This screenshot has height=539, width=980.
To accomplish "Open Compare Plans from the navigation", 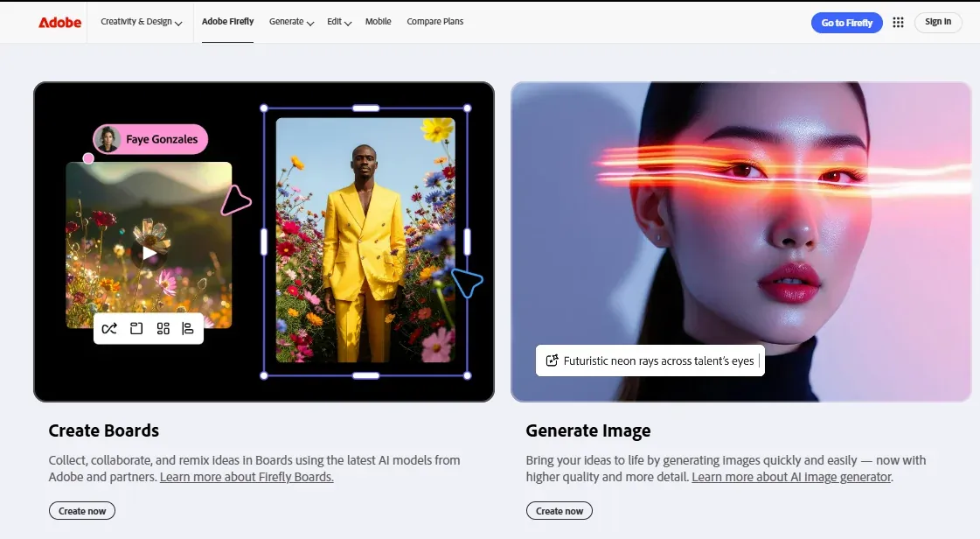I will (x=434, y=22).
